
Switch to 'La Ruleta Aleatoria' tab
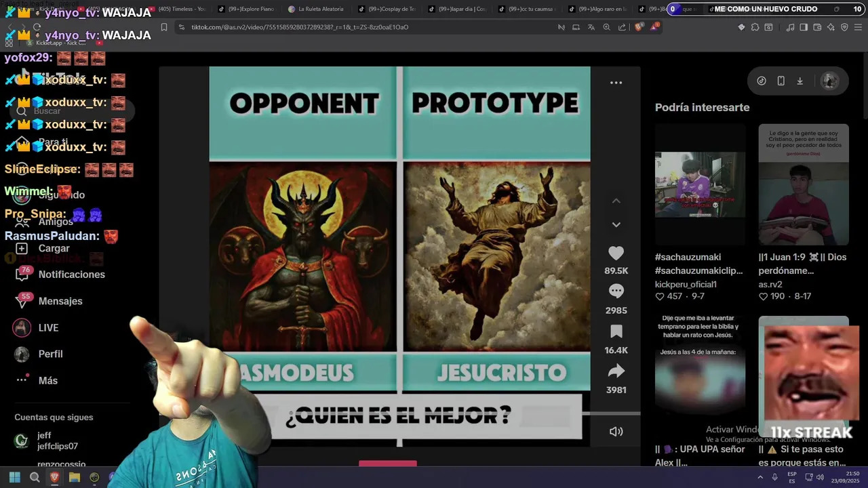317,9
